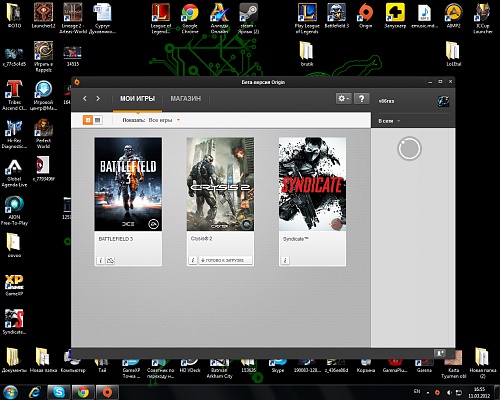Go back with the left arrow in Origin
The image size is (500, 400).
[x=85, y=98]
